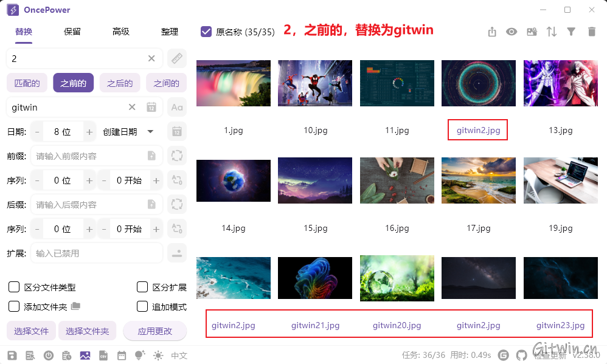Uncheck the 原名称 select-all checkbox

[206, 32]
